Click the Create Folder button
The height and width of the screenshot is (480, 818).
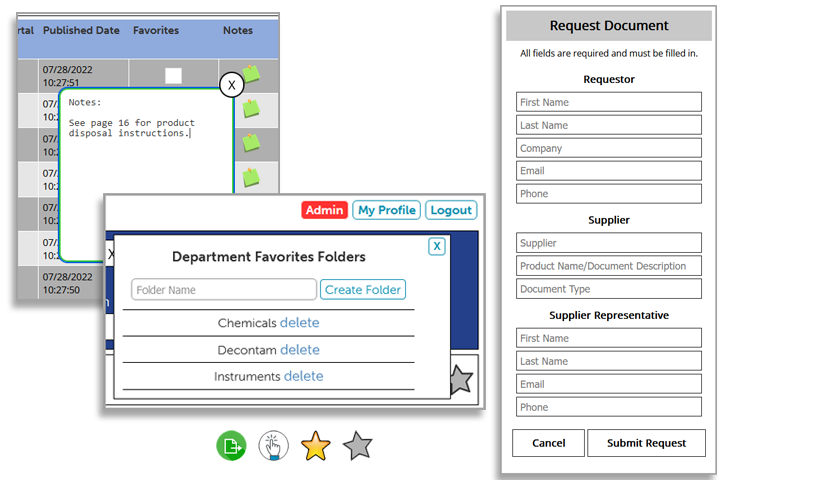tap(363, 290)
